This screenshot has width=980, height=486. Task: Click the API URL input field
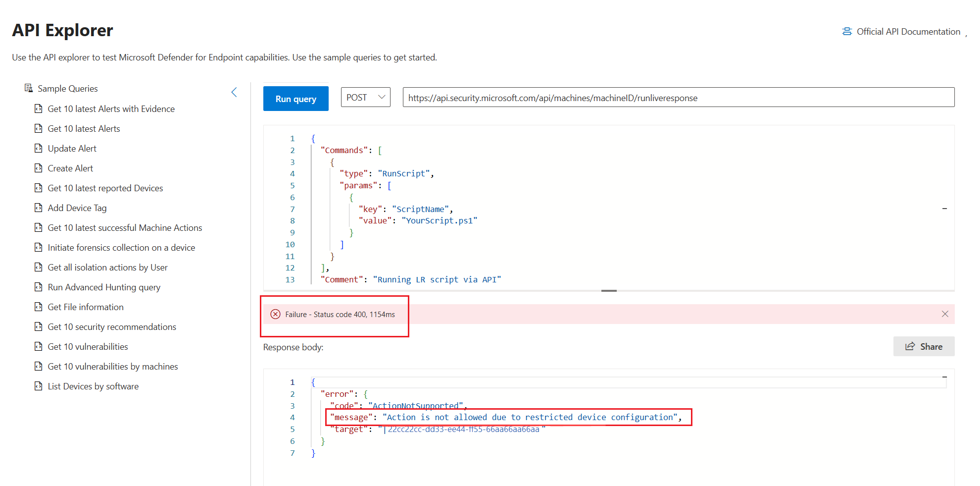pos(678,98)
